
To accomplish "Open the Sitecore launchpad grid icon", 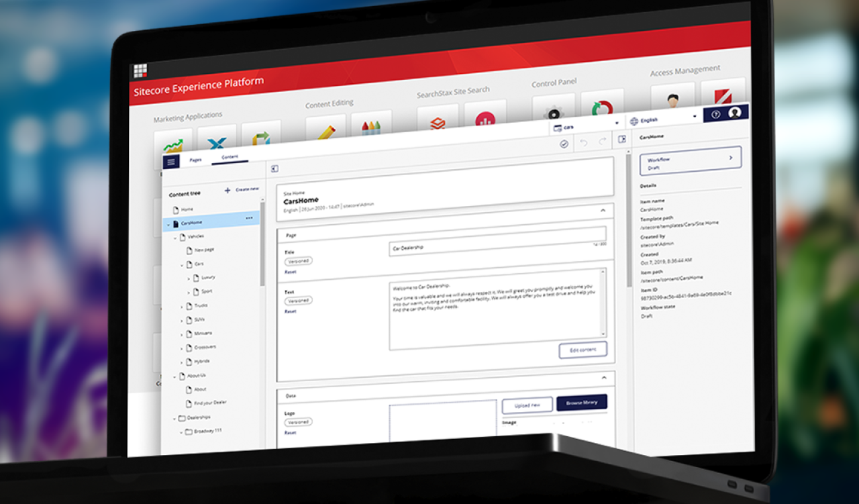I will pos(140,71).
